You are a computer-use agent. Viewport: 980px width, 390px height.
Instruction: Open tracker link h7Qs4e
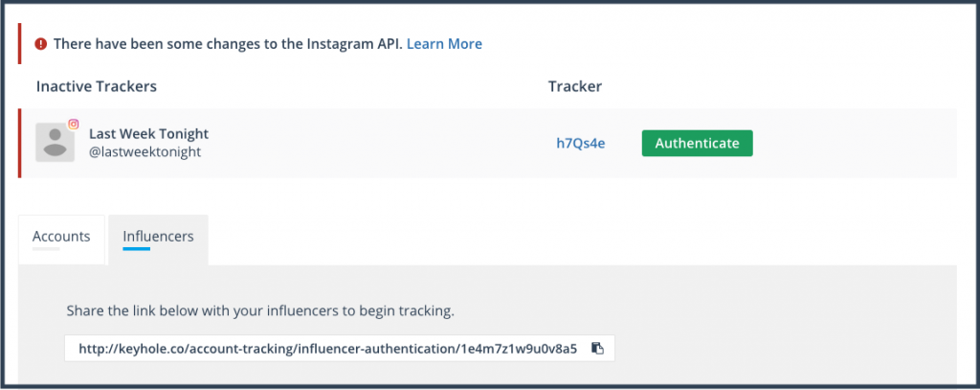(581, 144)
